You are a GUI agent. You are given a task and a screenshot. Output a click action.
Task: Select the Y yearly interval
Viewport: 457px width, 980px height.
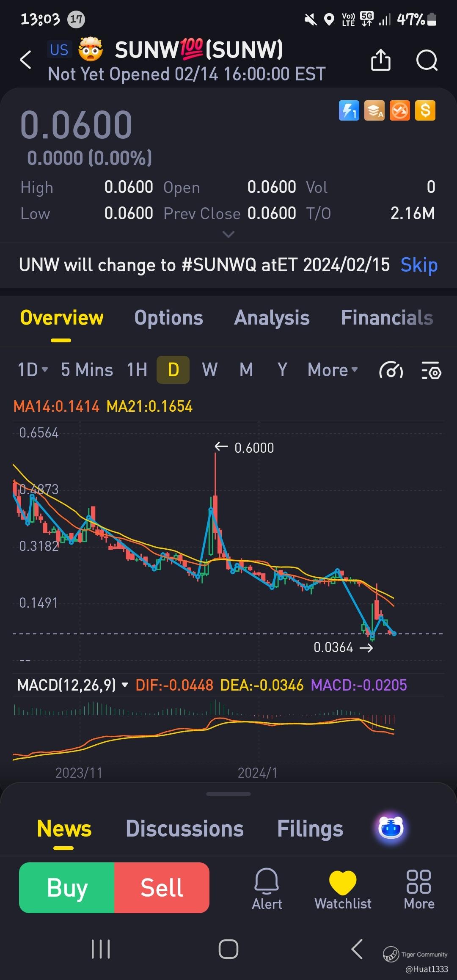pos(282,370)
